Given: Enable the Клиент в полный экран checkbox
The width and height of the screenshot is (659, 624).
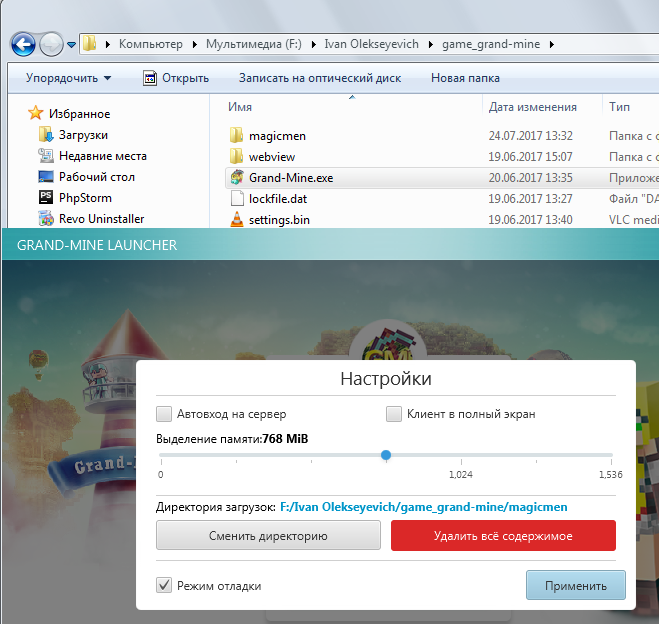Looking at the screenshot, I should [x=394, y=414].
